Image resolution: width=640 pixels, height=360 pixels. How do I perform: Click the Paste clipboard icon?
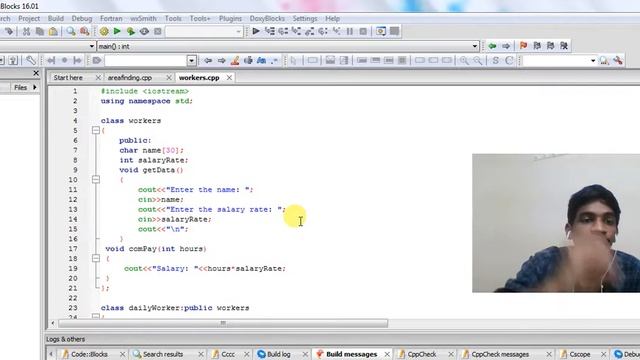pyautogui.click(x=53, y=31)
